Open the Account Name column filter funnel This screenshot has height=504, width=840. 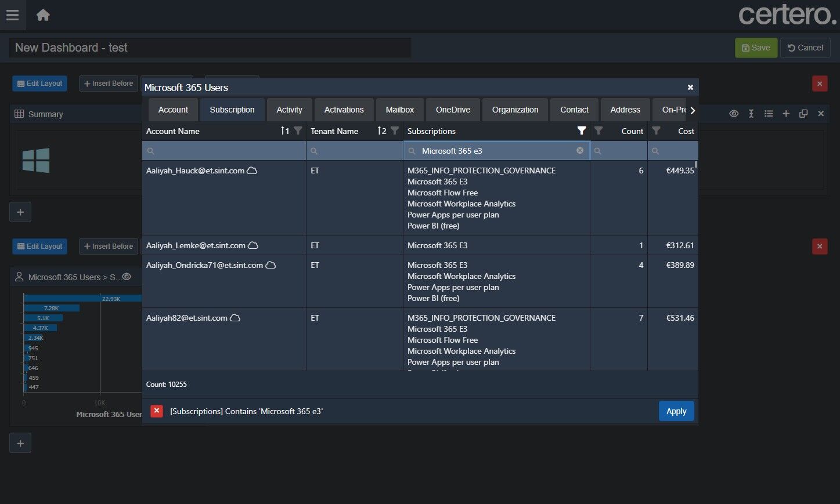point(298,131)
